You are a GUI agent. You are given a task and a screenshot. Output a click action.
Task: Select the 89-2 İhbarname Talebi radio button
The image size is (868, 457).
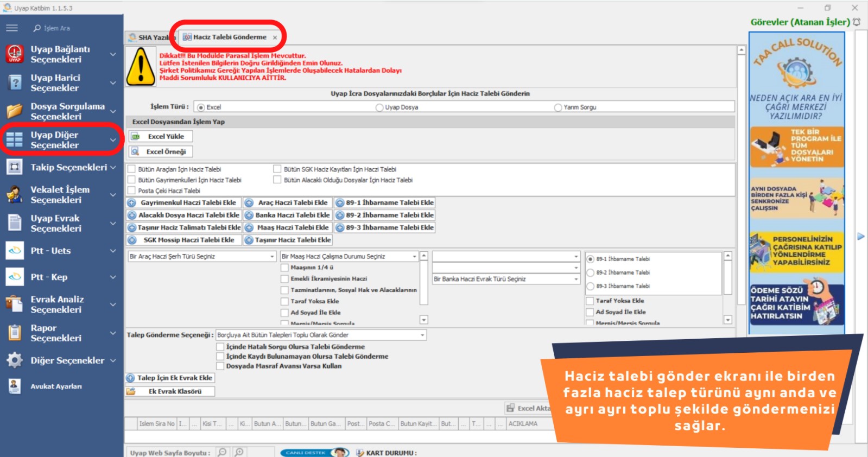pos(591,272)
